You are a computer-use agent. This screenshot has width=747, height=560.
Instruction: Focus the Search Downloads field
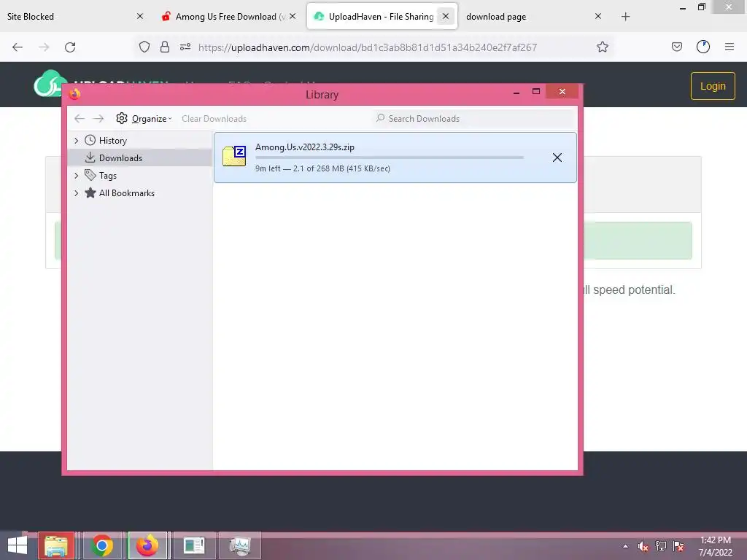[473, 119]
